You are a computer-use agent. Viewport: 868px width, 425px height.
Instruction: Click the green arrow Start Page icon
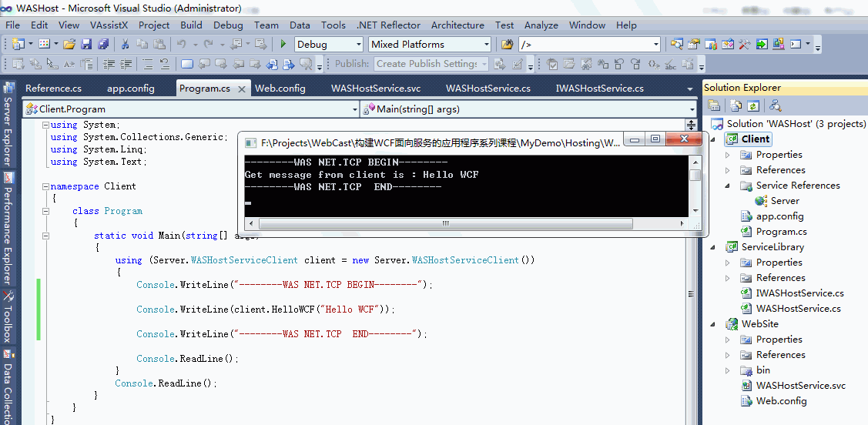point(762,45)
